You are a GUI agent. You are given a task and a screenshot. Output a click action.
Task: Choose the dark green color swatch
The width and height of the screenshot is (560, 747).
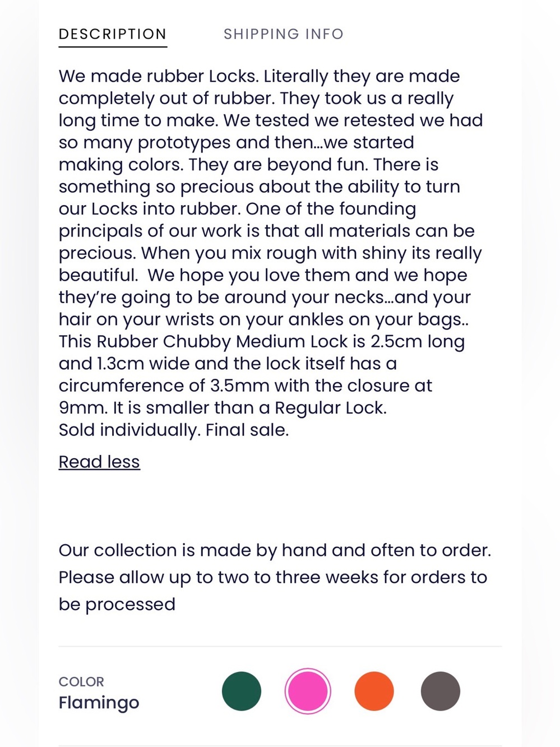pyautogui.click(x=242, y=691)
